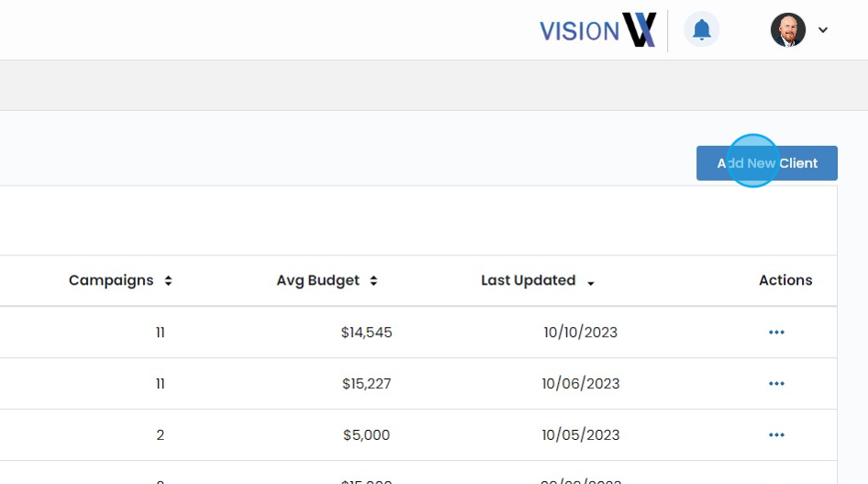Viewport: 868px width, 484px height.
Task: Click the Add New Client button
Action: click(x=766, y=163)
